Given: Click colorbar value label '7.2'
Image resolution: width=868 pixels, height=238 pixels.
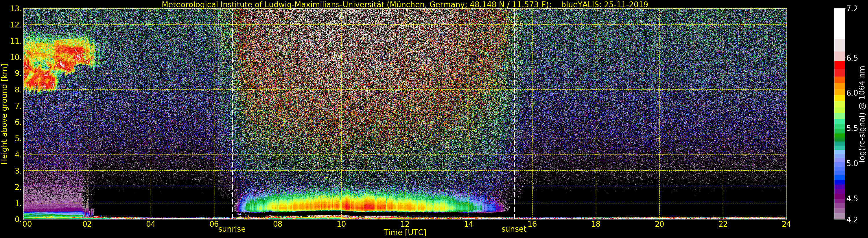Looking at the screenshot, I should point(852,9).
